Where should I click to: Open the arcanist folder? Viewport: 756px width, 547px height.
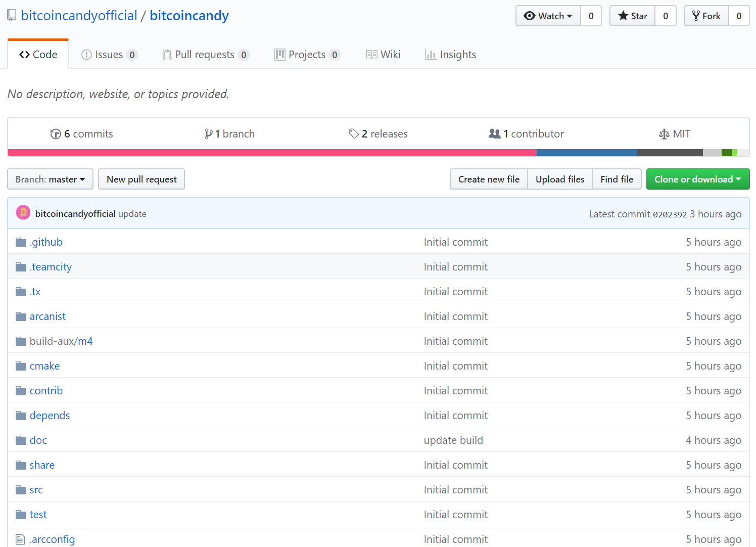48,316
